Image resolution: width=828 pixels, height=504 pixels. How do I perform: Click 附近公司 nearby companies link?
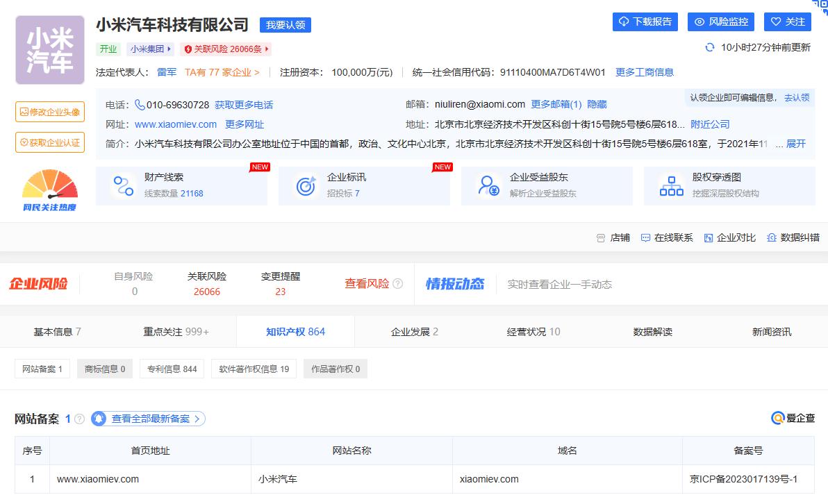point(710,124)
